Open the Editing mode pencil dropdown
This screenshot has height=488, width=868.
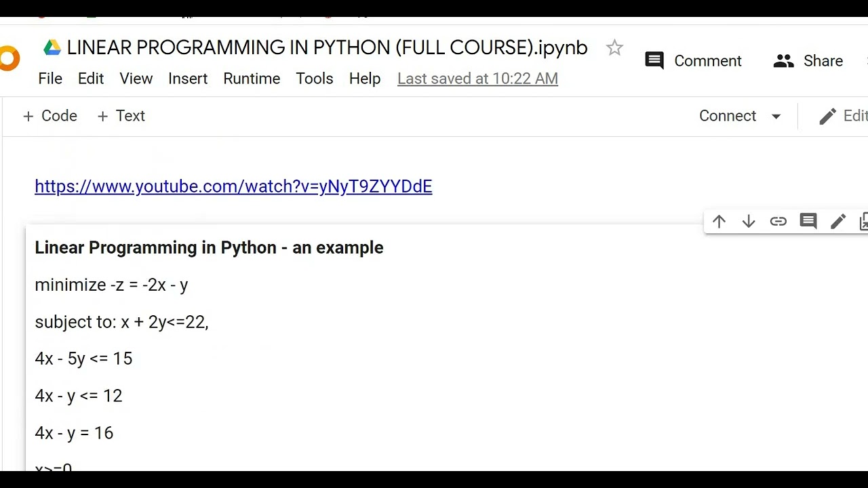(842, 116)
